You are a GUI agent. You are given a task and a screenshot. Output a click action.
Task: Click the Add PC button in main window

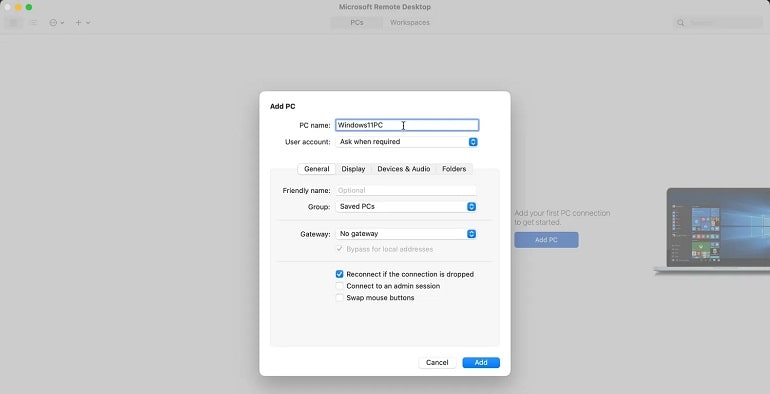point(546,240)
